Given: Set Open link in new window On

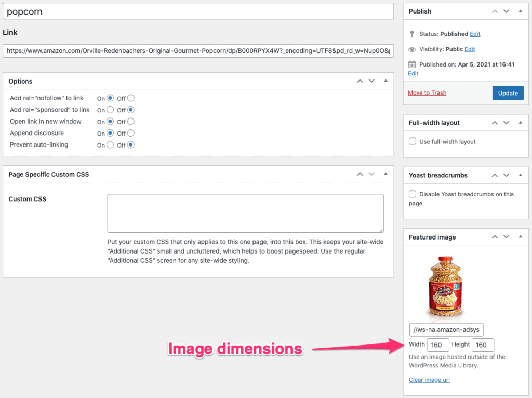Looking at the screenshot, I should tap(110, 122).
